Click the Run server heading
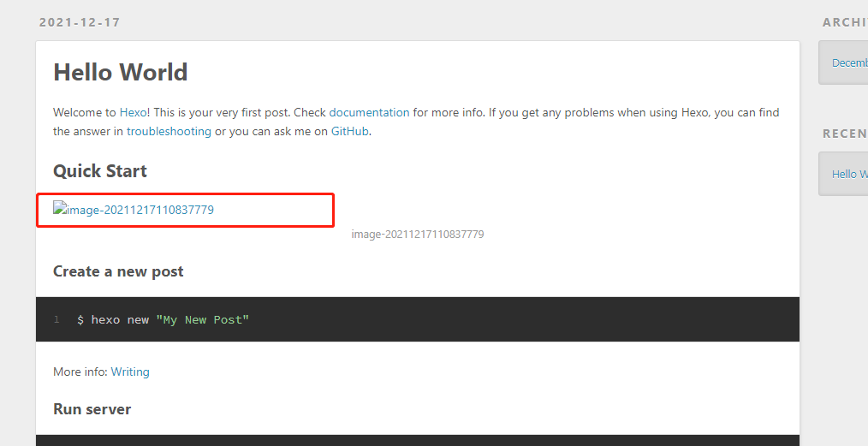Screen dimensions: 868x446 [92, 409]
